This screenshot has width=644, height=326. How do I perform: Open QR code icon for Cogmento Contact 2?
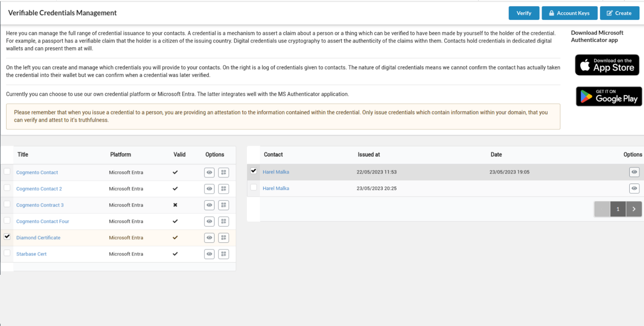click(x=224, y=189)
